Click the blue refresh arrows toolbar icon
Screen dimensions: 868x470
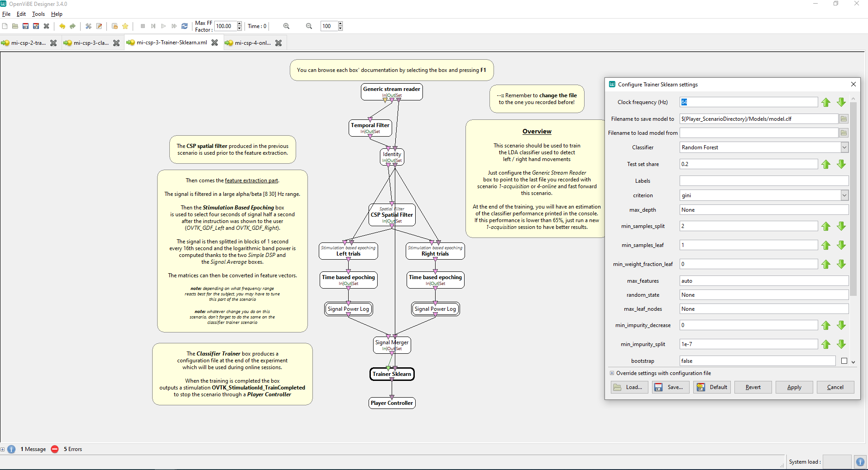tap(184, 26)
